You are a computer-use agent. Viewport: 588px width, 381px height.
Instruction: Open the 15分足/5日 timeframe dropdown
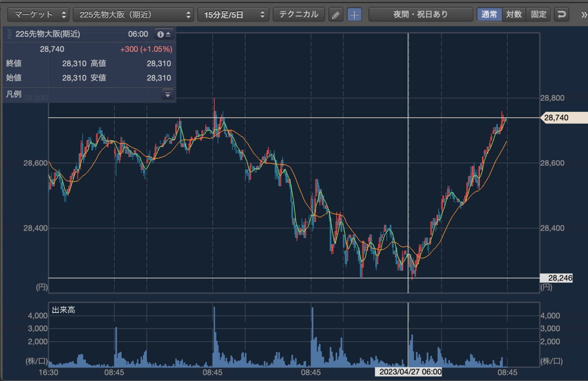[233, 14]
